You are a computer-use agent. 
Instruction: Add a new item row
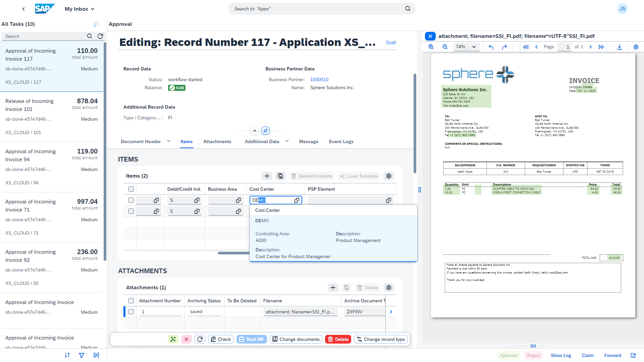tap(267, 176)
